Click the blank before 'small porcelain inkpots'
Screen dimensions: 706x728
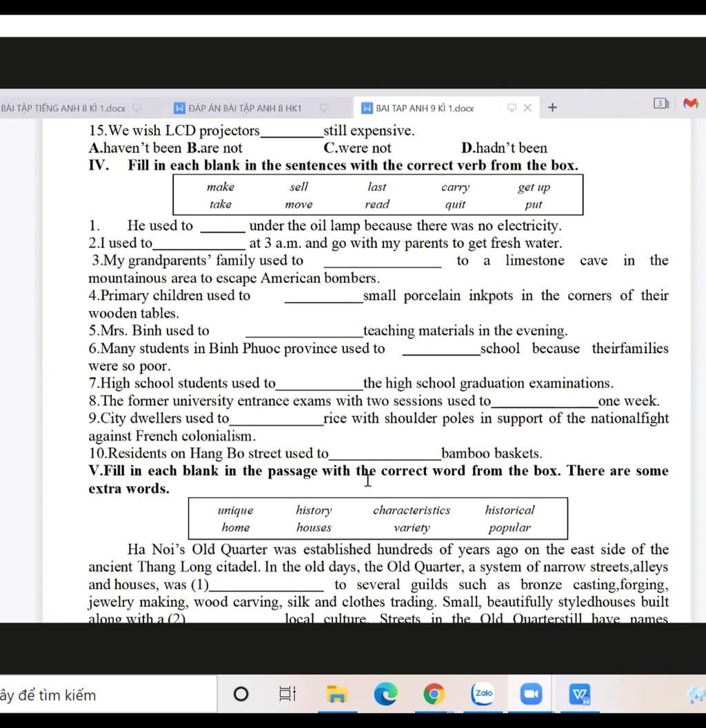(323, 296)
